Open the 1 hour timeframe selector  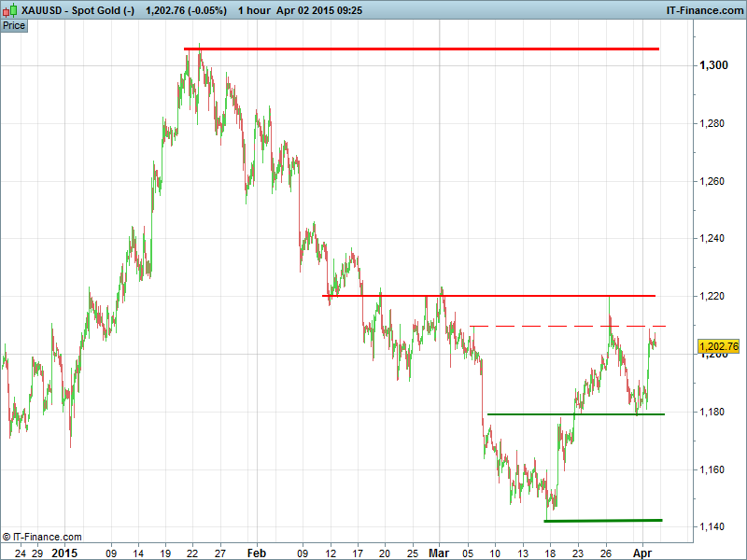(254, 10)
